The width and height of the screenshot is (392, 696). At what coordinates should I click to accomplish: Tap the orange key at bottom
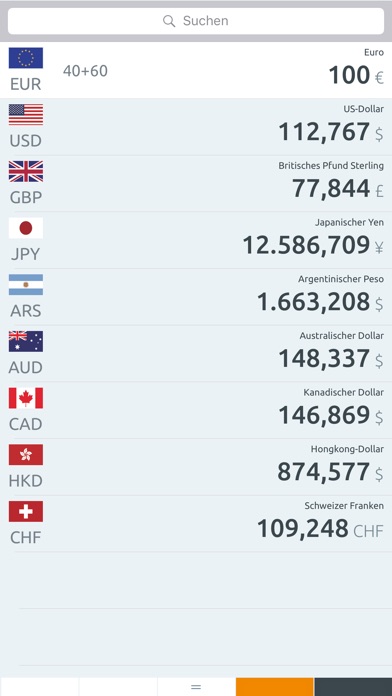pyautogui.click(x=274, y=687)
